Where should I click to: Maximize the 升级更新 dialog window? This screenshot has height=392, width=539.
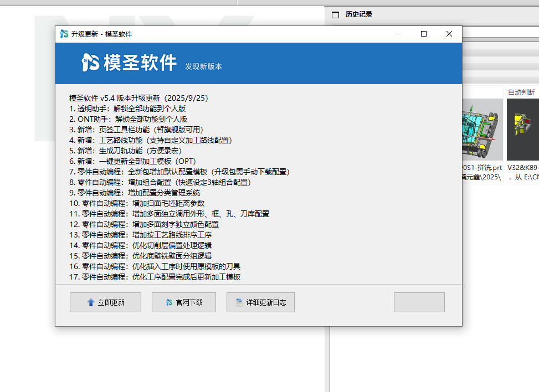pyautogui.click(x=423, y=34)
